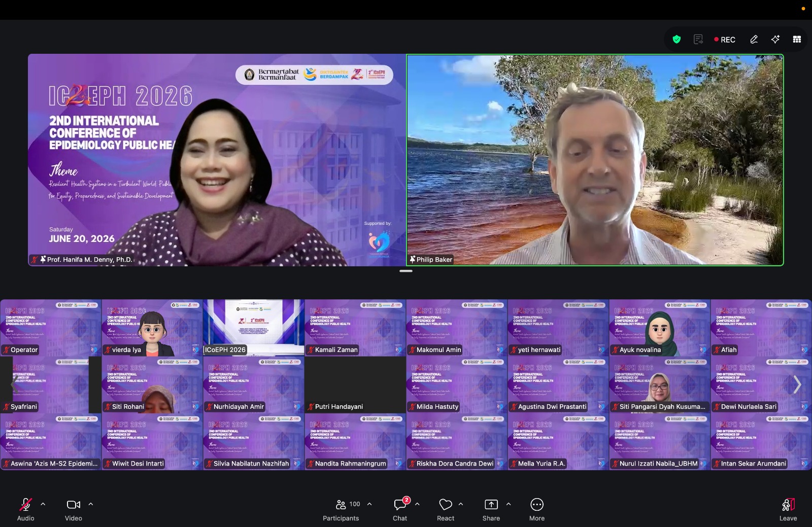Select the Silvia Nabilatun Nazhifah participant tile

click(254, 441)
